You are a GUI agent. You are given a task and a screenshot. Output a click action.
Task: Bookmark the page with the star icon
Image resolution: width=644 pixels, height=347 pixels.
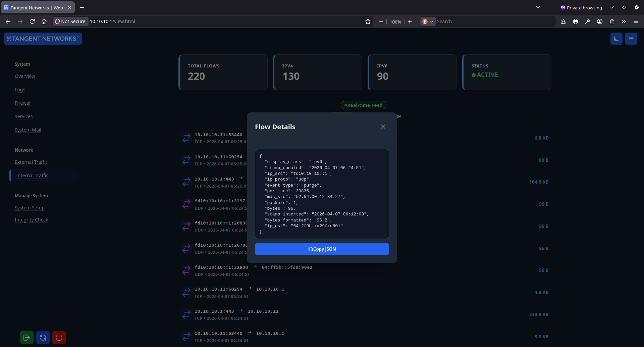(x=368, y=21)
